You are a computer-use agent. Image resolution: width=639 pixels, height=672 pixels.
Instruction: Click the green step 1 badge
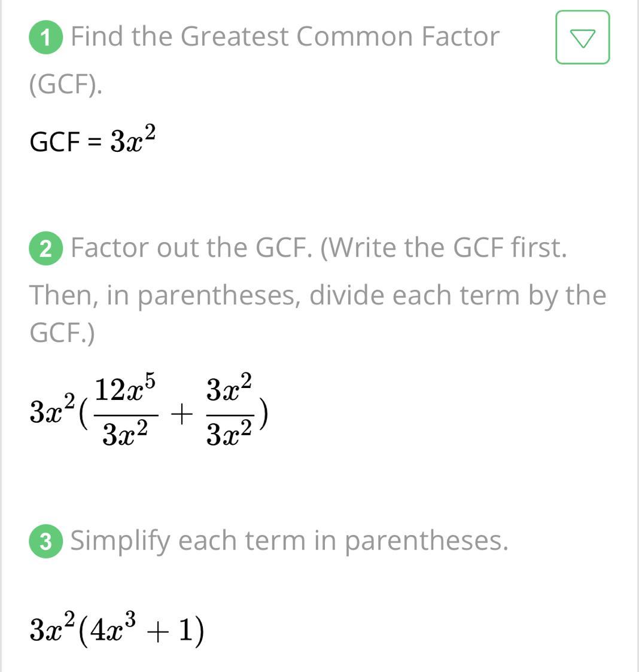(45, 38)
